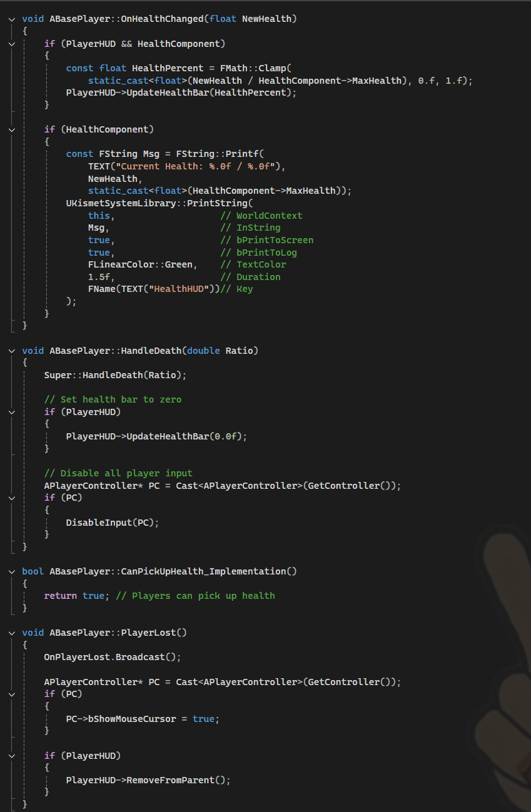Click 'DisableInput(PC);' statement
Screen dimensions: 531x812
click(x=113, y=522)
